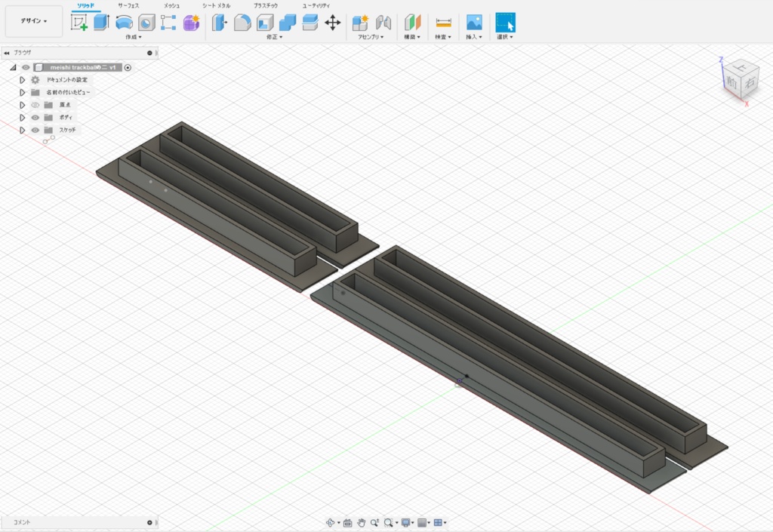
Task: Click the Insert image icon
Action: pyautogui.click(x=474, y=22)
